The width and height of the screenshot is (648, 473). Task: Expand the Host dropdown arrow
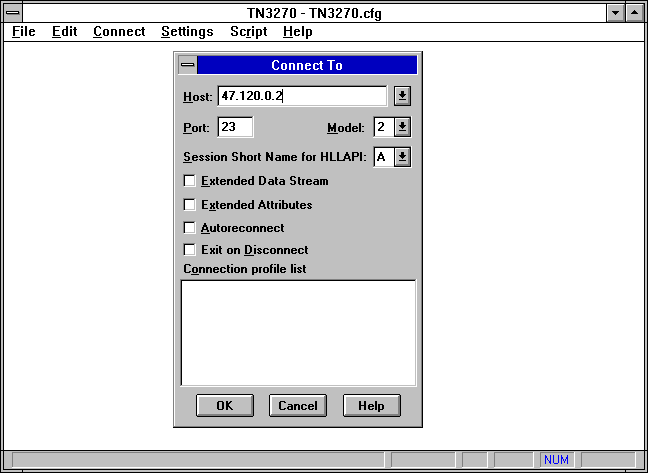[402, 96]
